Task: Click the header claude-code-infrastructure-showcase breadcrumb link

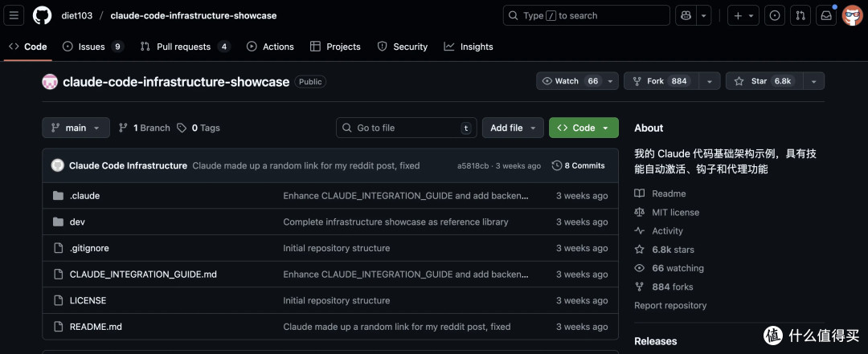Action: (193, 15)
